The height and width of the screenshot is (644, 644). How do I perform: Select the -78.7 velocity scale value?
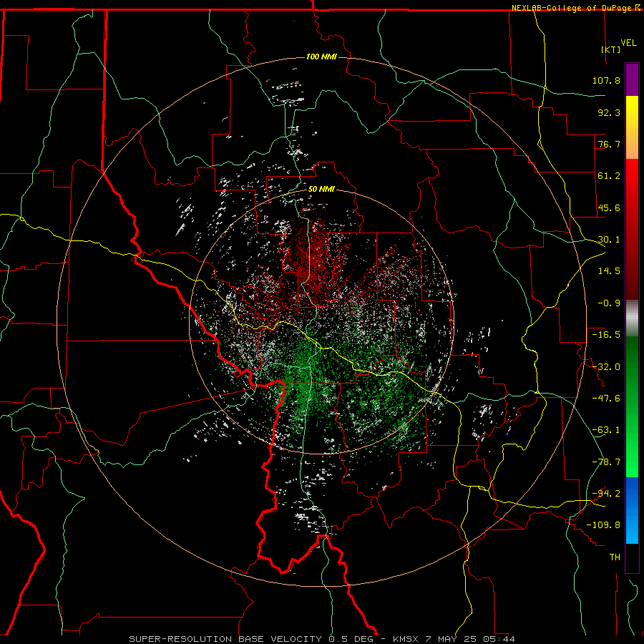pos(606,462)
